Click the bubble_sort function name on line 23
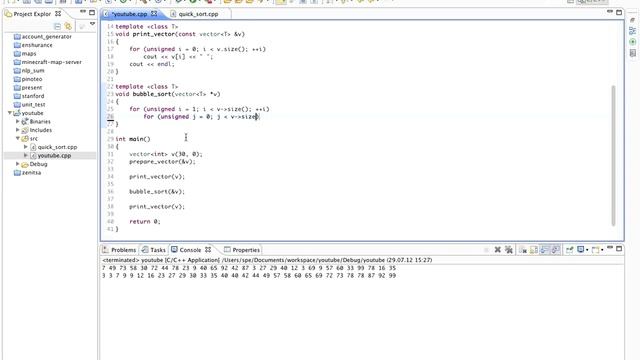 click(x=152, y=94)
